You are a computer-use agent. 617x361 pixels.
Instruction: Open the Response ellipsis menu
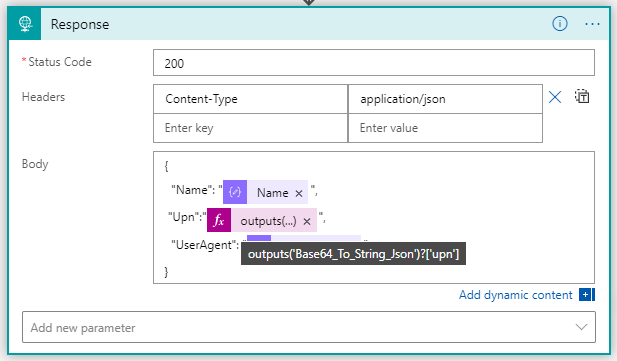[592, 24]
